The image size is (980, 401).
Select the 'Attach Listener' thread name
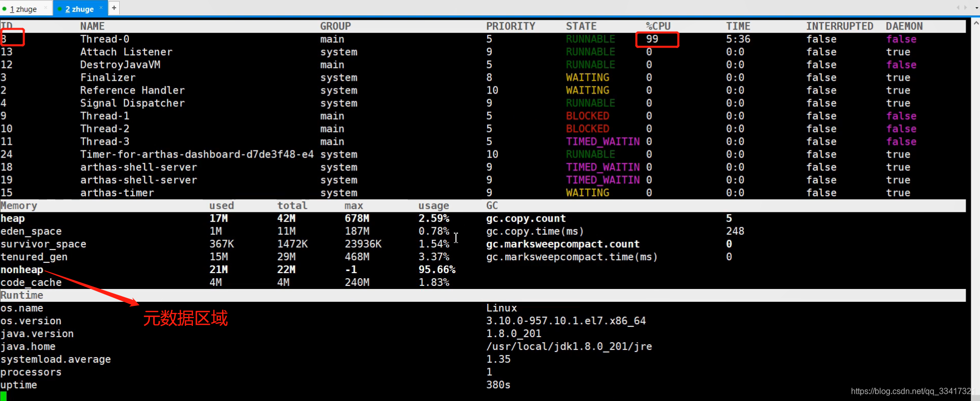click(126, 52)
